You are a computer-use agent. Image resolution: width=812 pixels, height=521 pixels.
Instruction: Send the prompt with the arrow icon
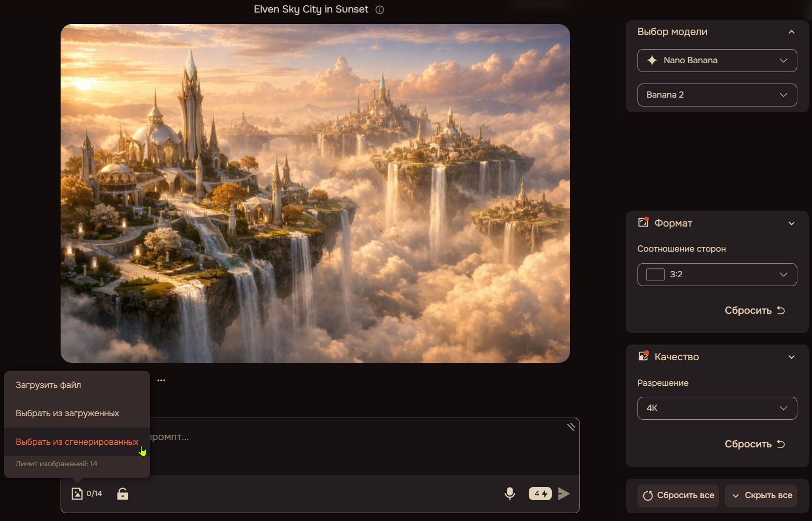(x=564, y=494)
